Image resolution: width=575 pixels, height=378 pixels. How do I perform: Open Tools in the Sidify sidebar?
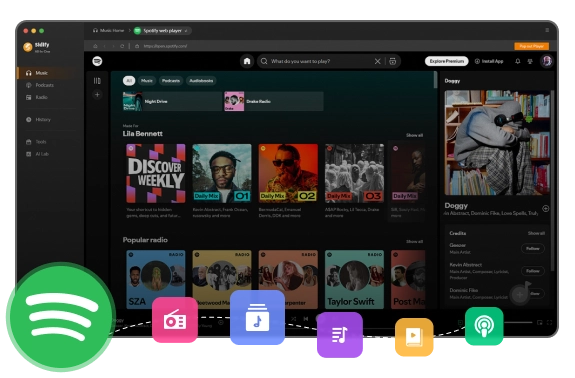tap(36, 142)
